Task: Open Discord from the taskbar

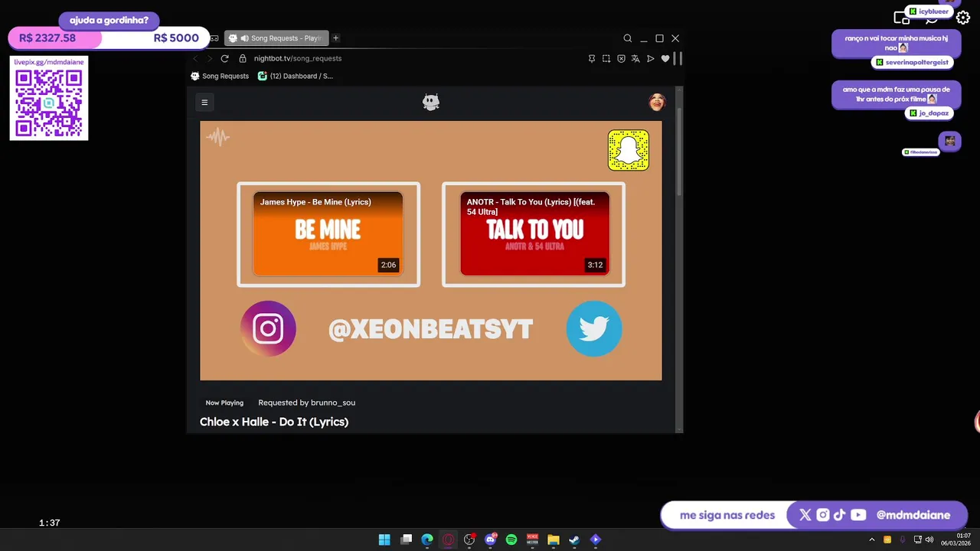Action: (491, 540)
